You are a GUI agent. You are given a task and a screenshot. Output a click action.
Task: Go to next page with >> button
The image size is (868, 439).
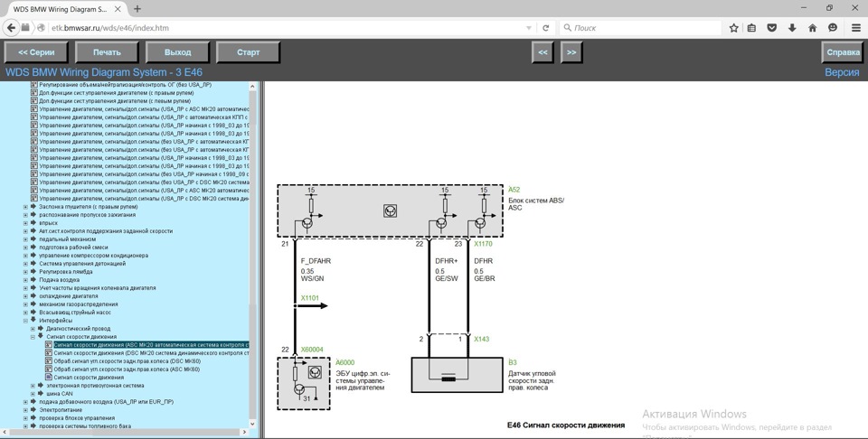[x=571, y=52]
